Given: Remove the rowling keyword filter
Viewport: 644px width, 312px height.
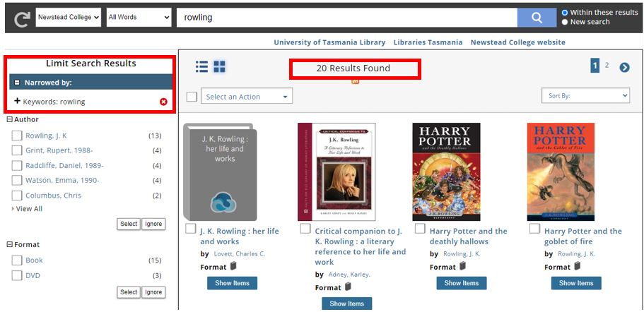Looking at the screenshot, I should point(163,102).
